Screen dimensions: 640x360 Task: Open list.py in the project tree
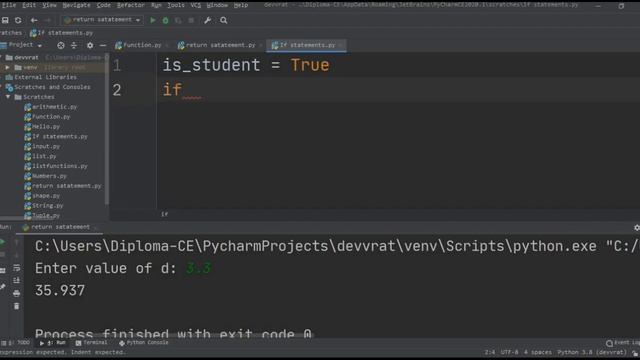pyautogui.click(x=44, y=156)
